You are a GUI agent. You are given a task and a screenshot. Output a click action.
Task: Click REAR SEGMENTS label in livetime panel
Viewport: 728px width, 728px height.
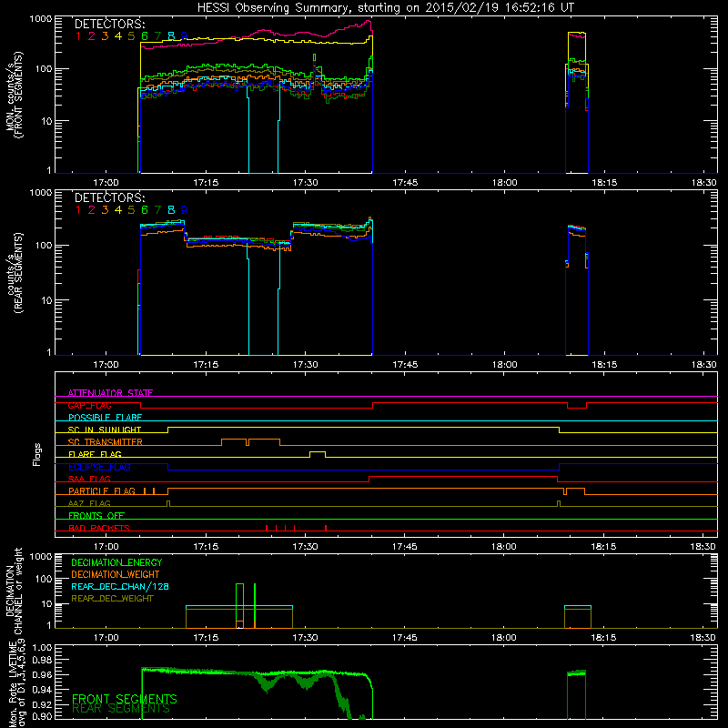[x=121, y=709]
